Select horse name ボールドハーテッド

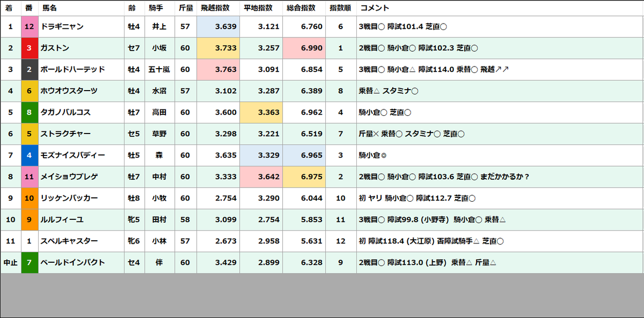73,70
